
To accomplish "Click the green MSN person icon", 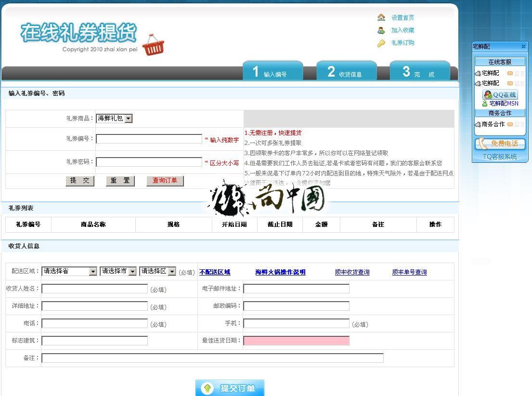I will [485, 104].
